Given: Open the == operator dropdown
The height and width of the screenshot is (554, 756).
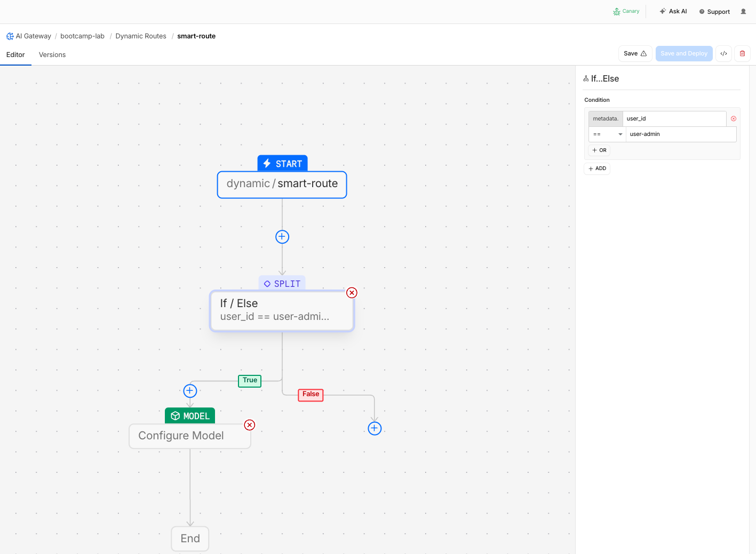Looking at the screenshot, I should click(x=607, y=134).
